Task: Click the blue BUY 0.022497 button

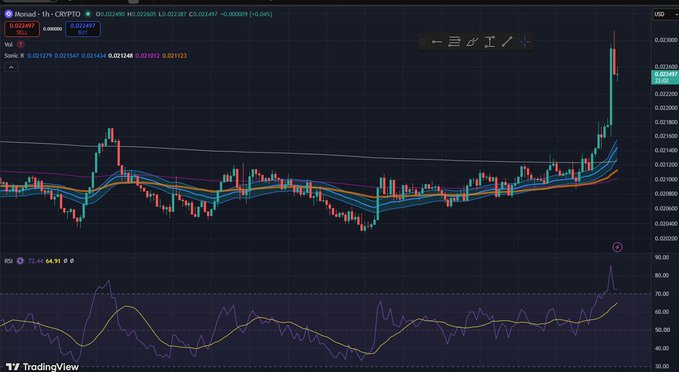Action: [x=83, y=29]
